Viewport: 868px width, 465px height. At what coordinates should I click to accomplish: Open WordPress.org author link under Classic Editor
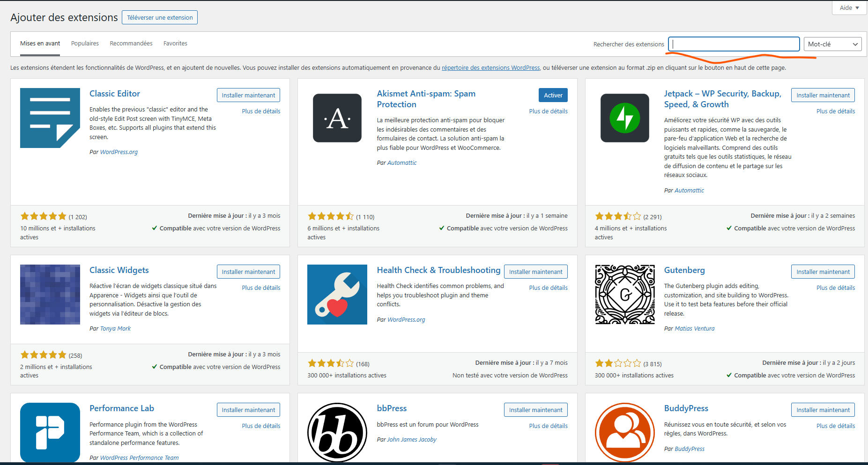(x=119, y=152)
